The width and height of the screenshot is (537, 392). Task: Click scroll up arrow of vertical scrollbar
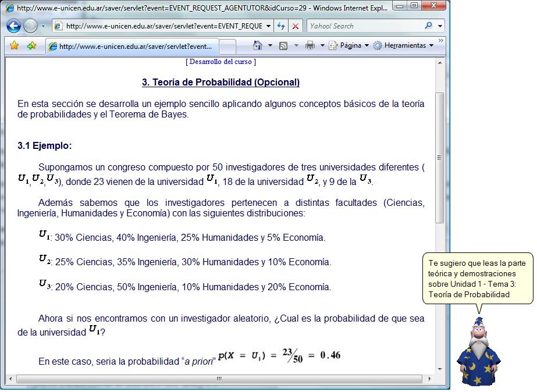pyautogui.click(x=440, y=63)
